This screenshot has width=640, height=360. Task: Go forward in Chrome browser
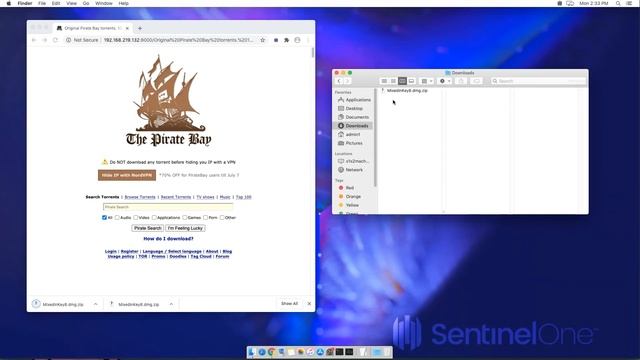click(x=44, y=40)
